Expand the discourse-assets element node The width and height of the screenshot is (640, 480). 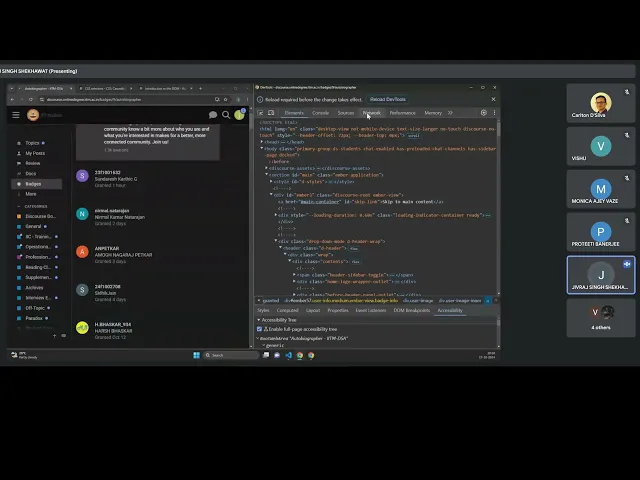267,168
